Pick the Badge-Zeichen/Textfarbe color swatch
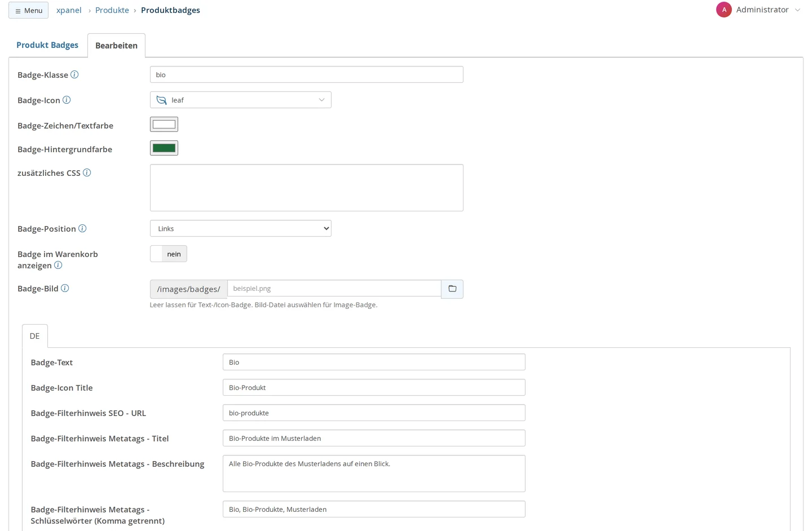This screenshot has height=531, width=812. click(x=164, y=124)
